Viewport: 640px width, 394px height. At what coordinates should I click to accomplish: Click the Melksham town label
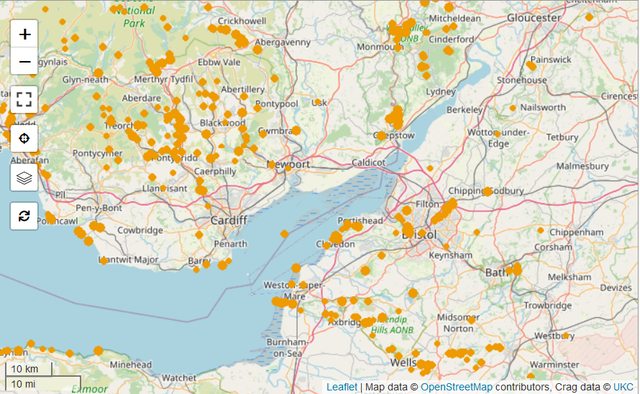(569, 277)
